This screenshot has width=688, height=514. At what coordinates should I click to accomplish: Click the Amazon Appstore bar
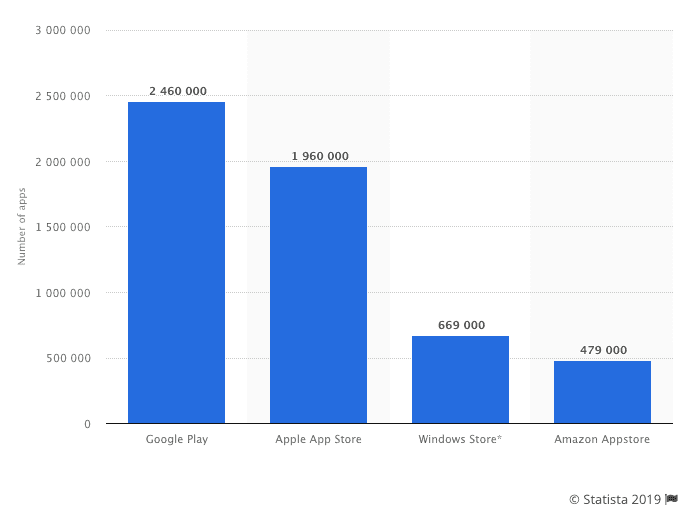coord(602,392)
